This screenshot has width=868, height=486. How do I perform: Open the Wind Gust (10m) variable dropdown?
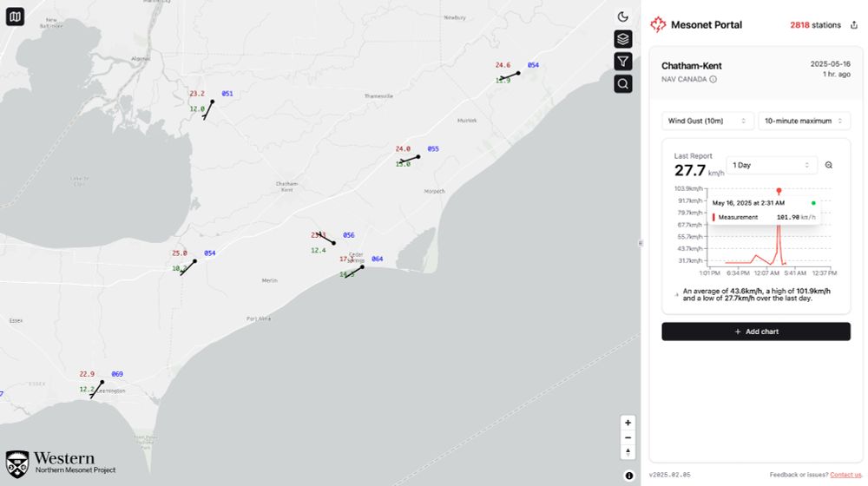click(x=707, y=121)
